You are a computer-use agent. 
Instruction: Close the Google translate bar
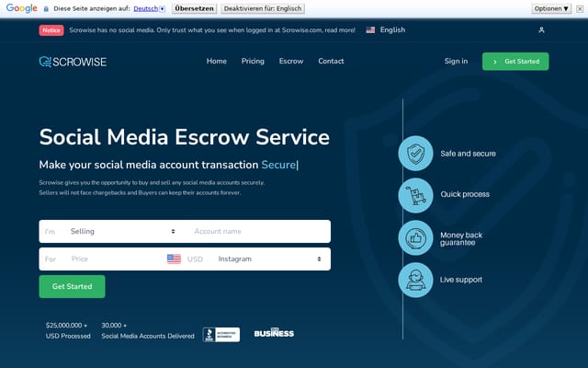[580, 8]
